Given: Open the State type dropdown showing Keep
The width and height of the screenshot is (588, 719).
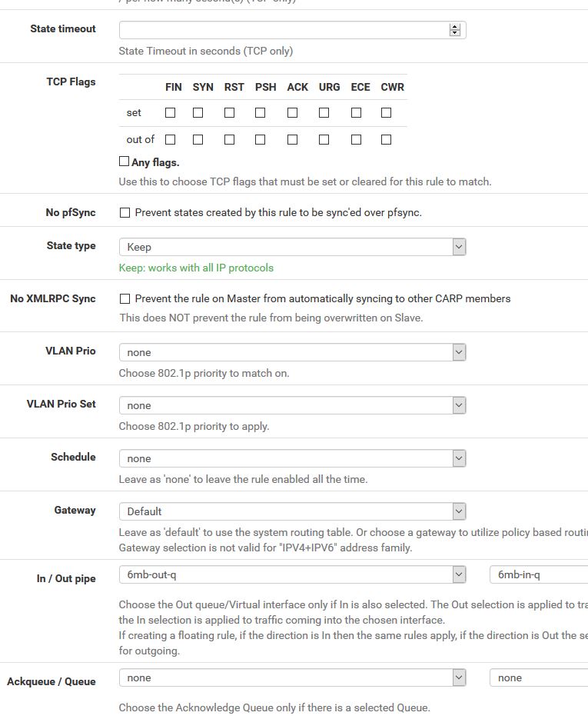Looking at the screenshot, I should pyautogui.click(x=292, y=247).
